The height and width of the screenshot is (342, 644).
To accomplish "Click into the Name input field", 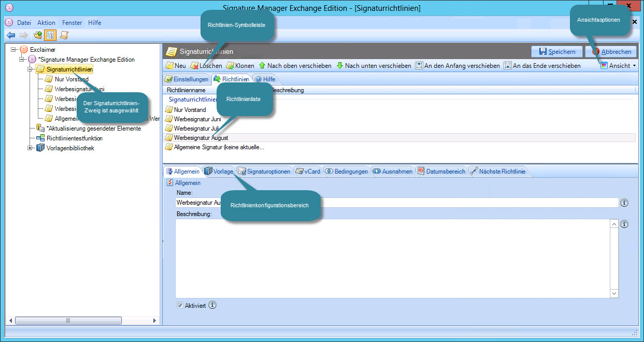I will [x=397, y=203].
